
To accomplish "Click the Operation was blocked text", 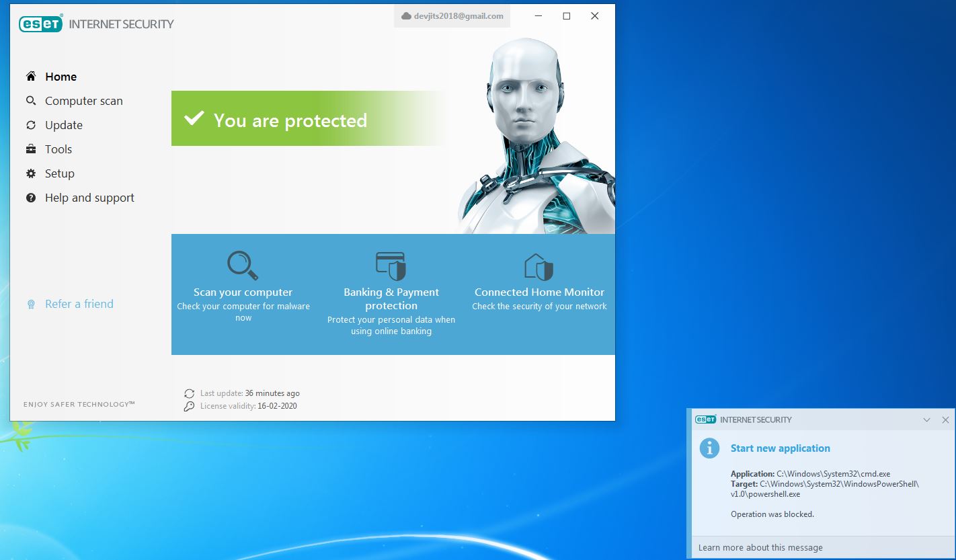I will pos(772,514).
